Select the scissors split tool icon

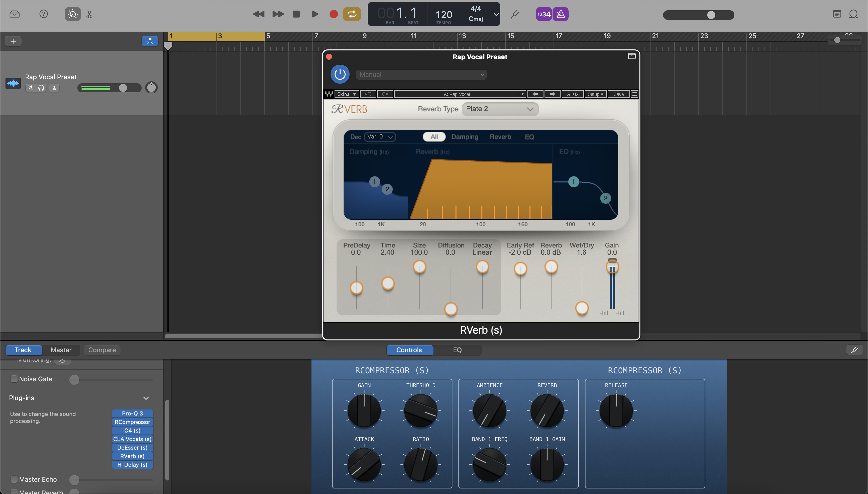[89, 14]
